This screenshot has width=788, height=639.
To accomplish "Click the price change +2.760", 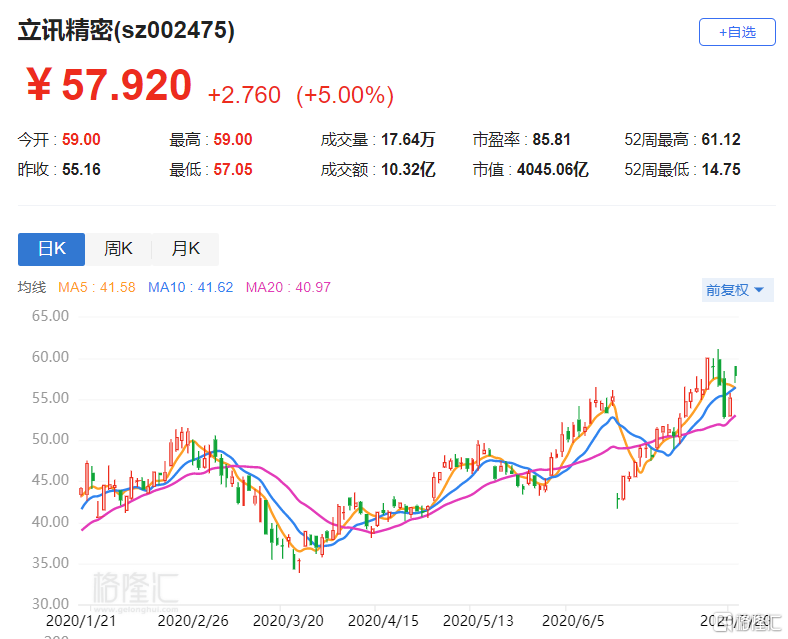I will [244, 95].
